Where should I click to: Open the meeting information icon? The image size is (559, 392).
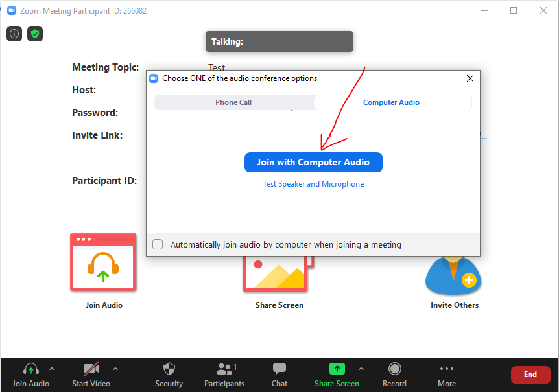[14, 34]
